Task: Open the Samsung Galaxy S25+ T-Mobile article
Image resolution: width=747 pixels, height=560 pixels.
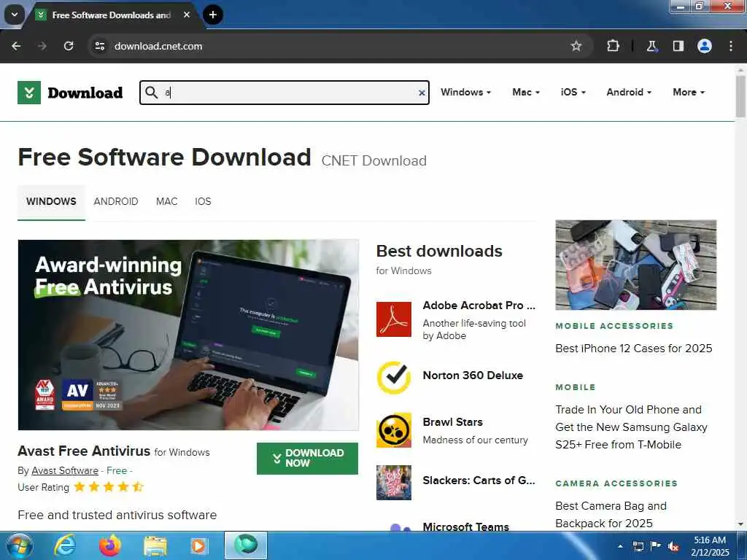Action: (631, 427)
